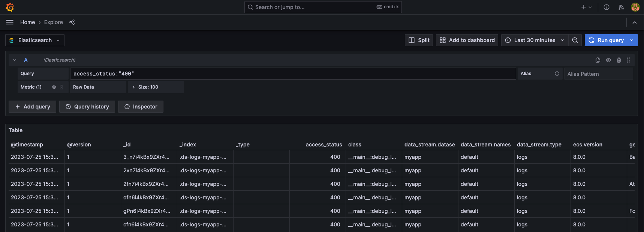This screenshot has width=644, height=232.
Task: Go to Home in the breadcrumb
Action: (27, 22)
